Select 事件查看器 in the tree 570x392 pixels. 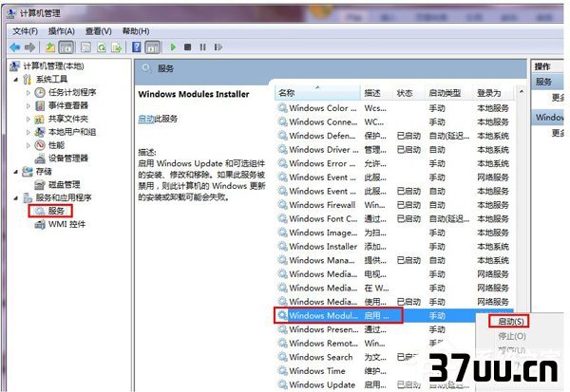(68, 105)
